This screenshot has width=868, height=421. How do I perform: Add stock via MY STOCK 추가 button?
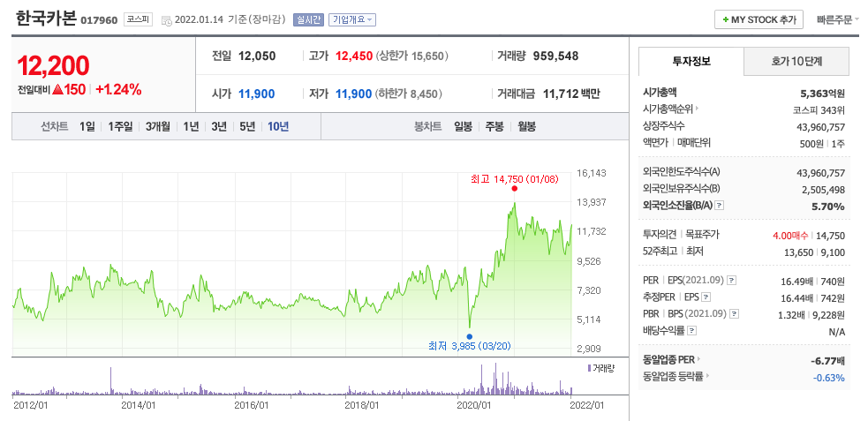pos(759,19)
